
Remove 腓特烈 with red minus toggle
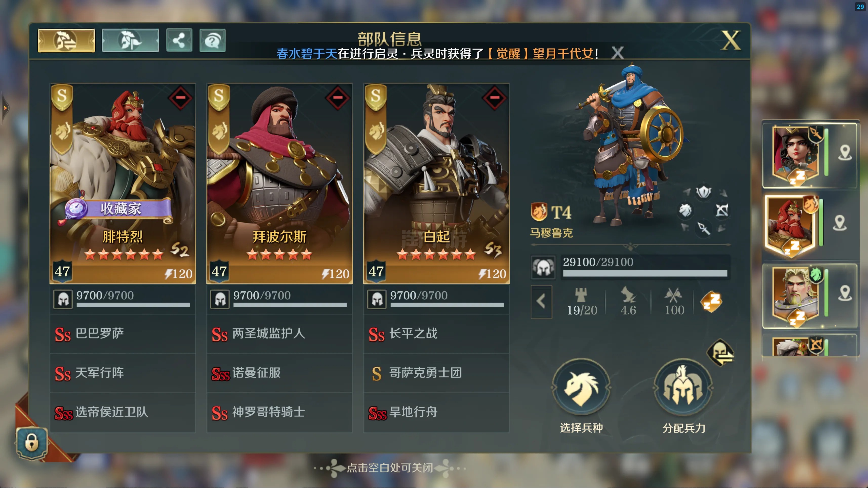[180, 98]
